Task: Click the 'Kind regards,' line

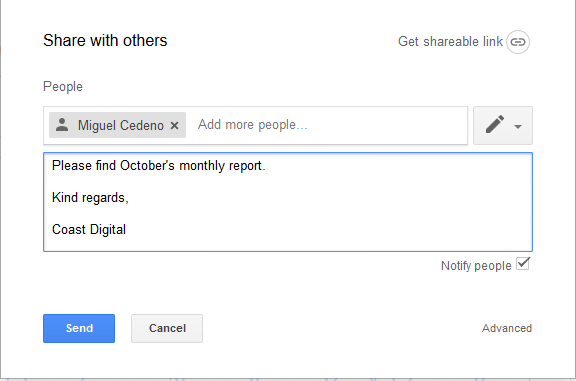Action: coord(90,198)
